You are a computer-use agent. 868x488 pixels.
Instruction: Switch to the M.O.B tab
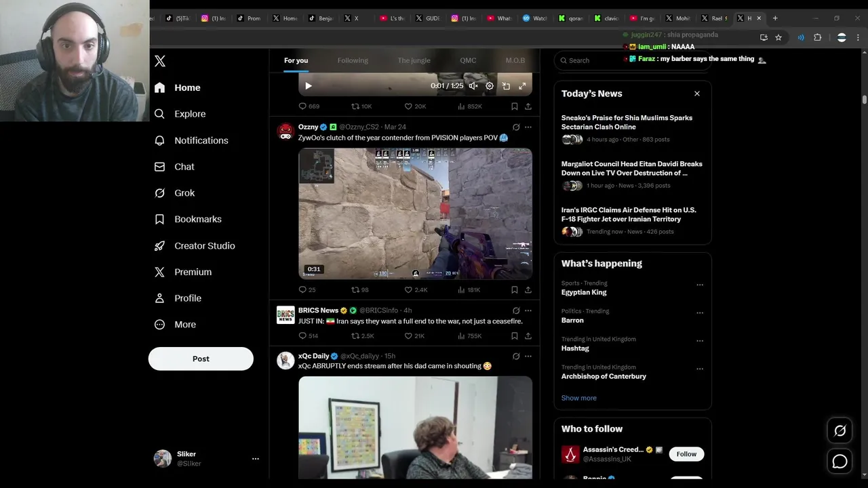click(x=515, y=60)
